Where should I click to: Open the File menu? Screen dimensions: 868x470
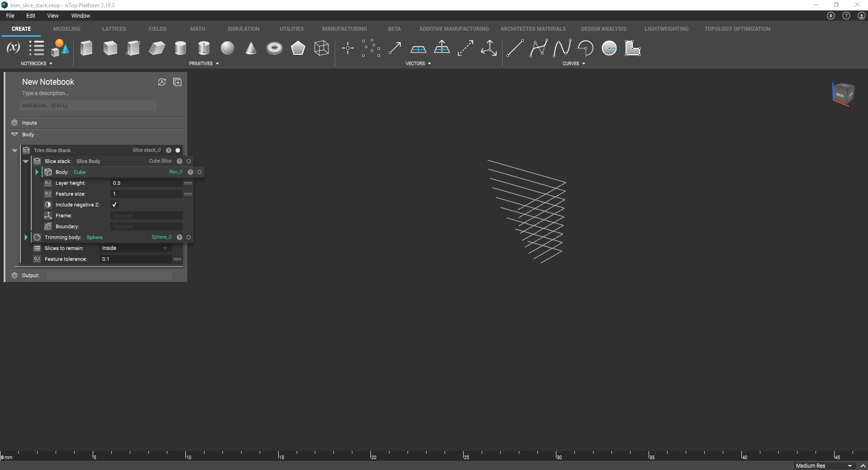tap(10, 16)
